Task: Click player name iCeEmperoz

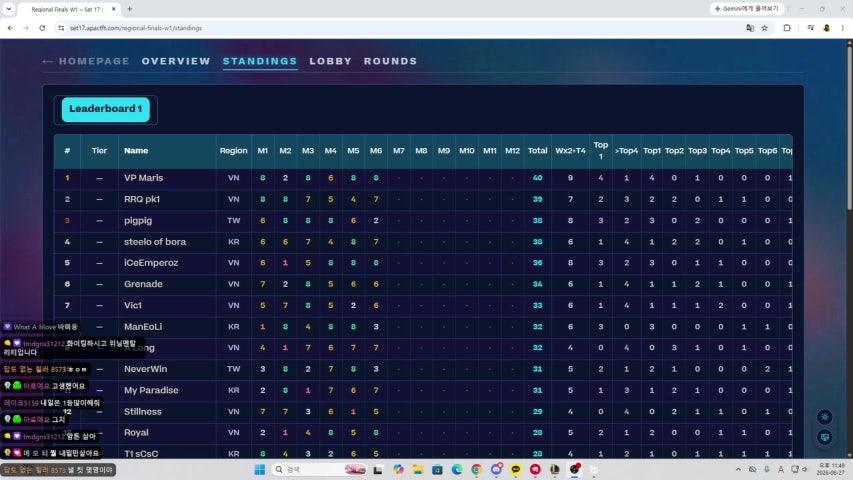Action: (x=151, y=263)
